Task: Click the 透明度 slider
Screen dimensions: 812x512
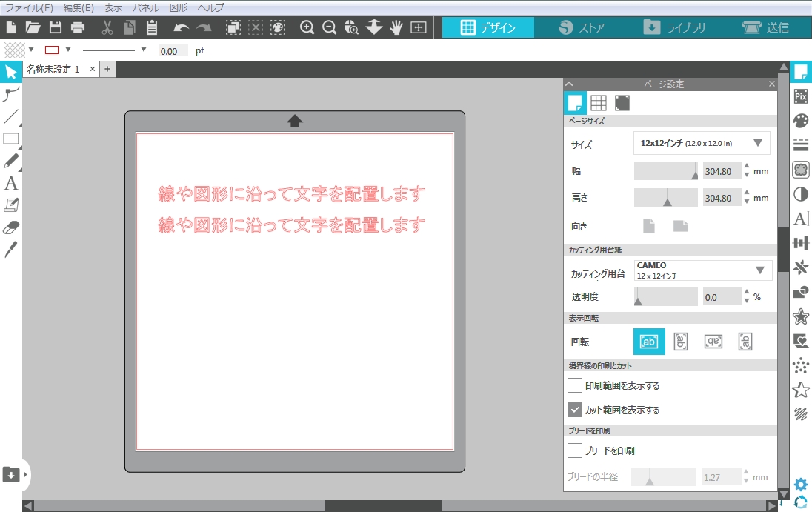Action: [665, 297]
